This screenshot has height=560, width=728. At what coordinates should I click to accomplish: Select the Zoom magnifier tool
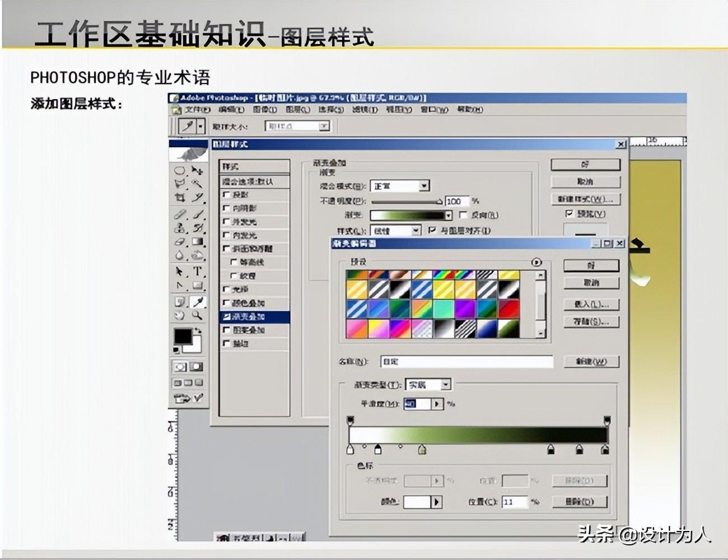click(197, 316)
